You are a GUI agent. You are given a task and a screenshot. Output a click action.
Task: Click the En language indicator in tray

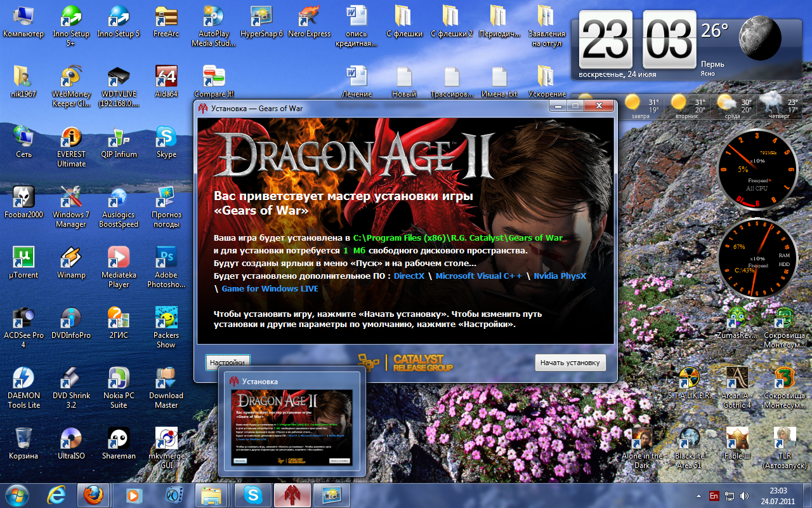714,495
